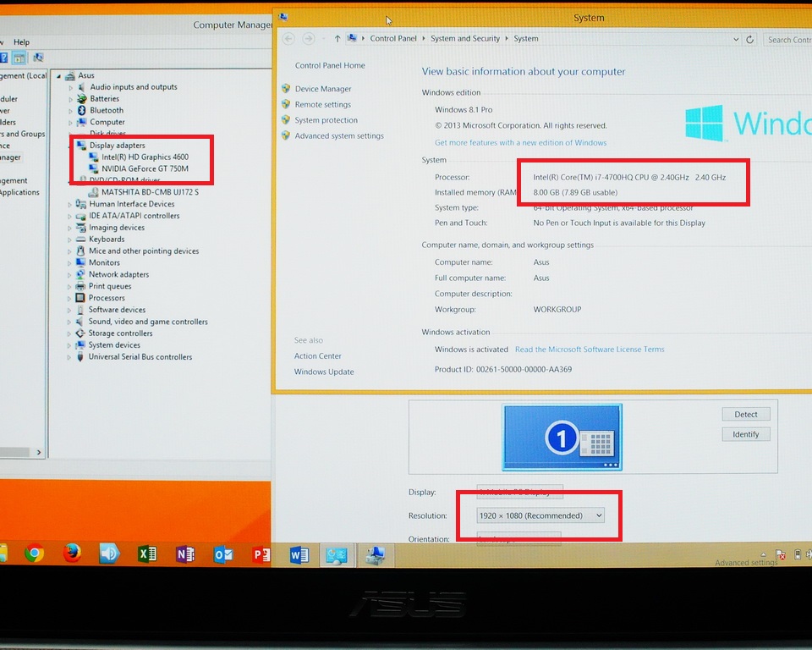Read the Microsoft Software License Terms
This screenshot has height=650, width=812.
point(590,350)
